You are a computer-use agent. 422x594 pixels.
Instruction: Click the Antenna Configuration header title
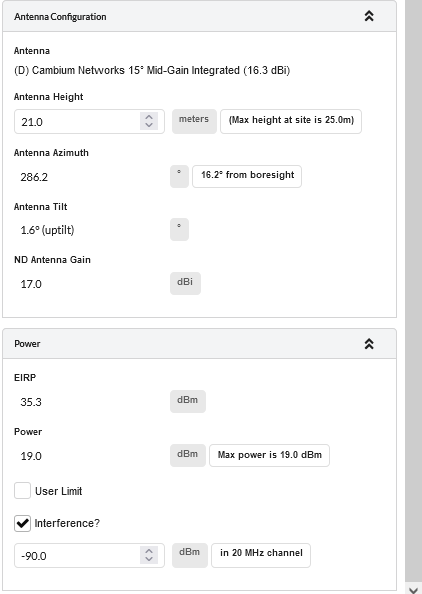[60, 17]
